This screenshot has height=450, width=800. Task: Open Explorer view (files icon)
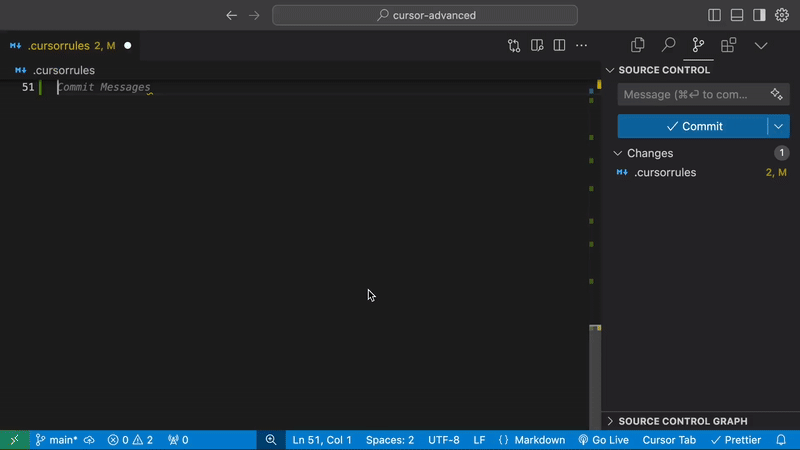[x=638, y=45]
